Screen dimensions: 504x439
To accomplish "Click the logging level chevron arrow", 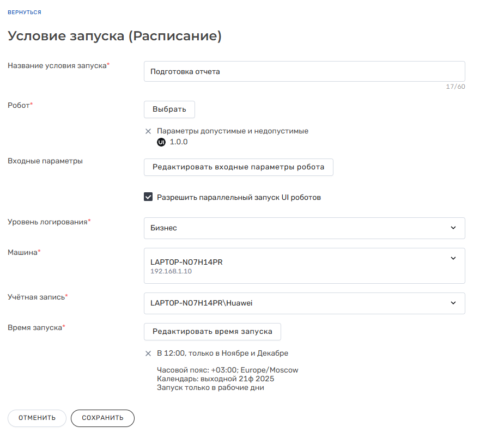I will 453,228.
